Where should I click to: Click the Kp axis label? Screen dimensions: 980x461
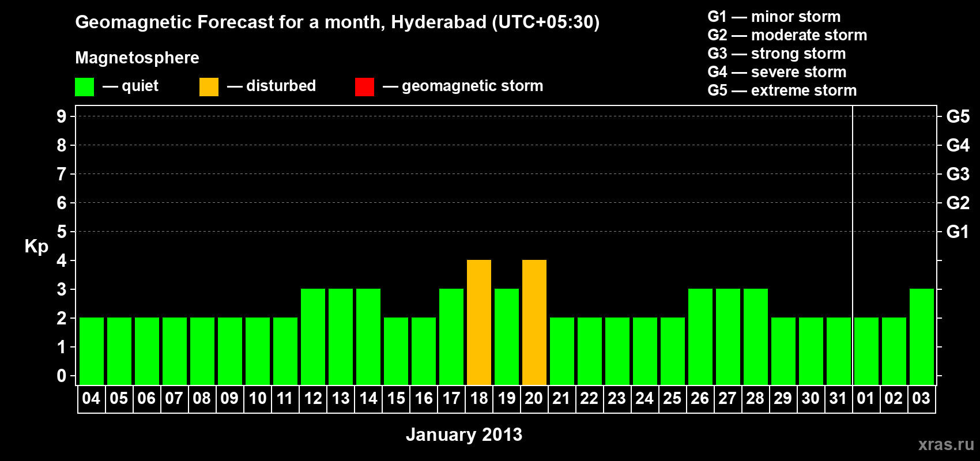(36, 247)
